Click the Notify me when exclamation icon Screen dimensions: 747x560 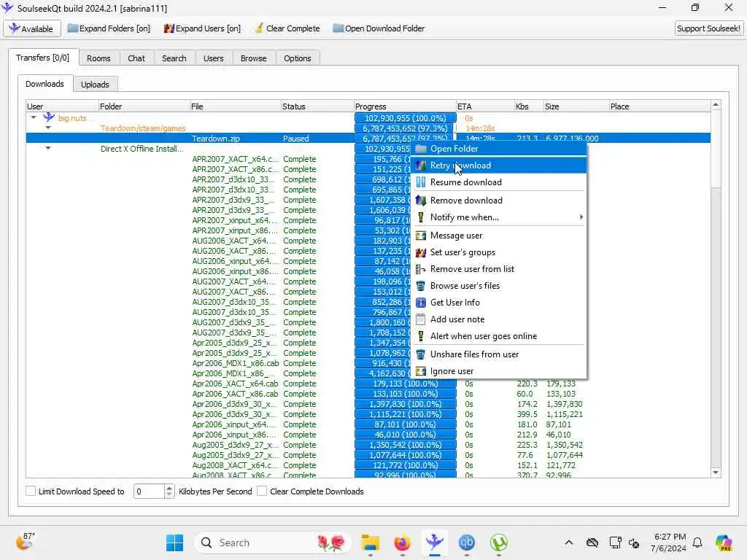421,217
